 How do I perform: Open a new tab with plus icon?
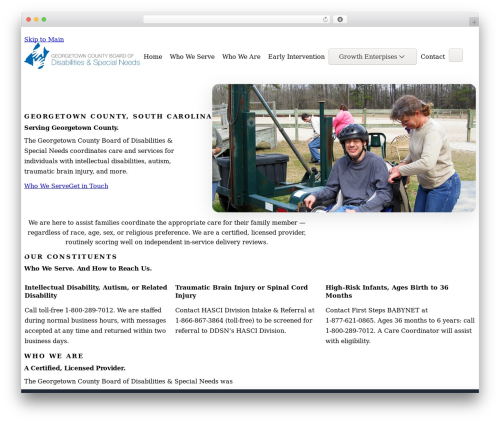[x=474, y=22]
